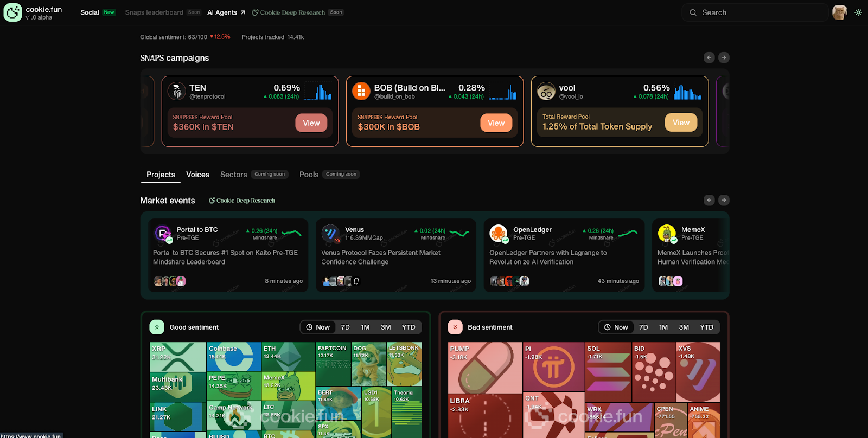868x438 pixels.
Task: Open the user profile avatar
Action: [x=839, y=12]
